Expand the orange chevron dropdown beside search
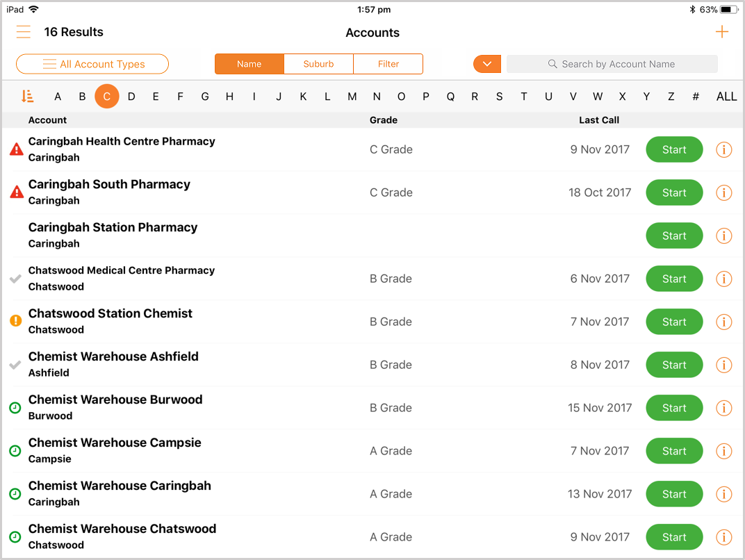Image resolution: width=745 pixels, height=560 pixels. click(487, 64)
